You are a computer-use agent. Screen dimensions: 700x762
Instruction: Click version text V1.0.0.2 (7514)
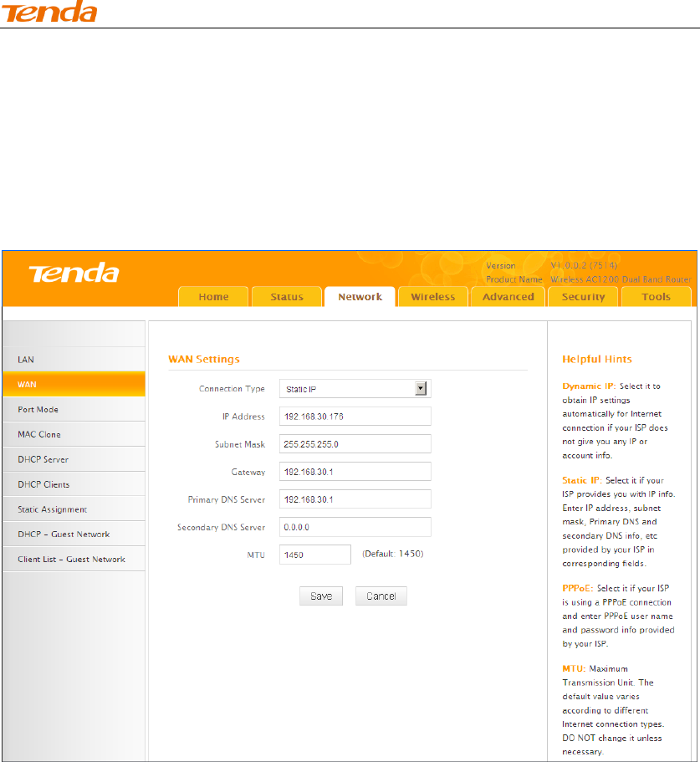tap(584, 266)
